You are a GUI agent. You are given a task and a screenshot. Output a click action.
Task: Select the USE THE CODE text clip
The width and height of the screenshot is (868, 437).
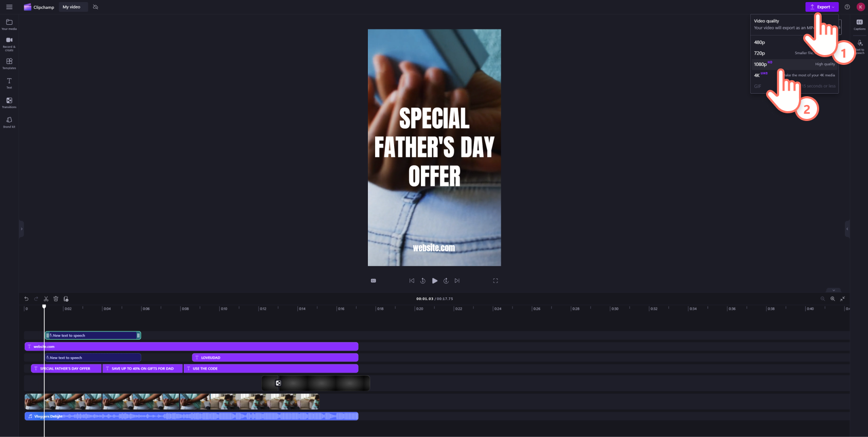pyautogui.click(x=271, y=369)
